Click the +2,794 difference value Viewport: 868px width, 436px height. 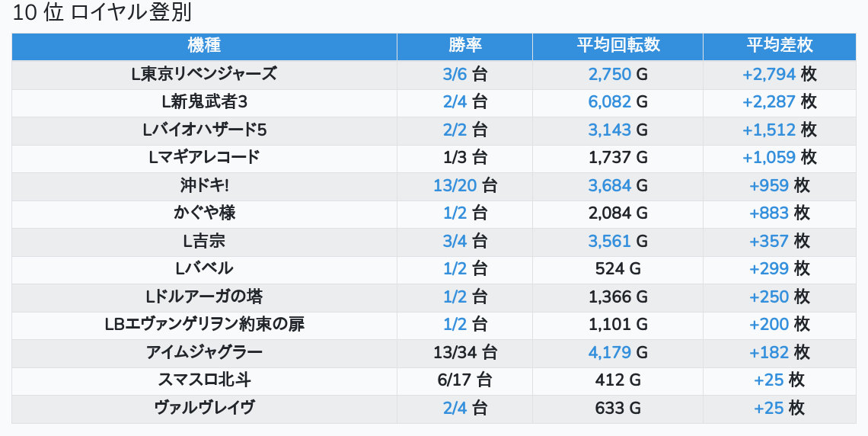768,74
